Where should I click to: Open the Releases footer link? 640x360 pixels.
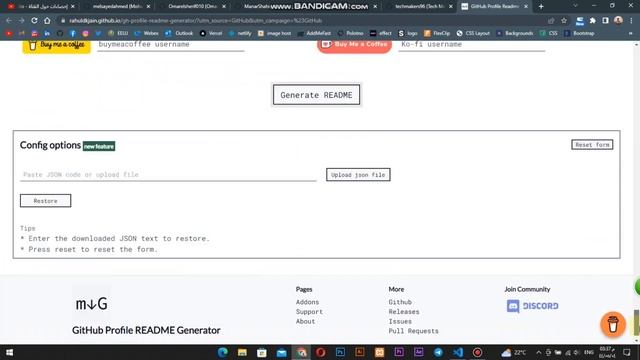point(404,312)
